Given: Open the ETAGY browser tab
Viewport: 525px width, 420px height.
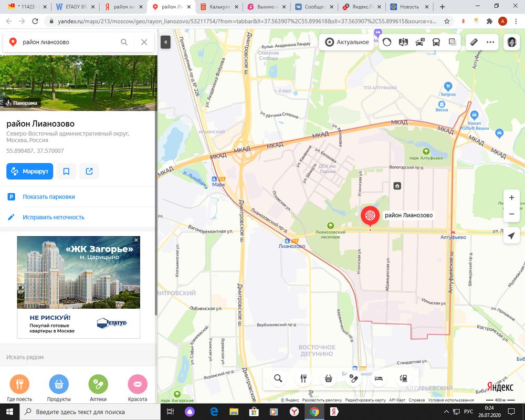Looking at the screenshot, I should tap(73, 7).
